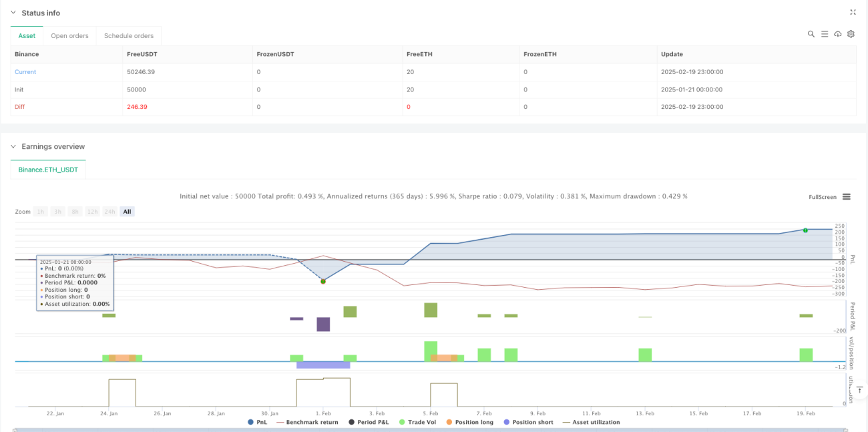Select the 1h zoom button
Screen dimensions: 868x432
[41, 212]
